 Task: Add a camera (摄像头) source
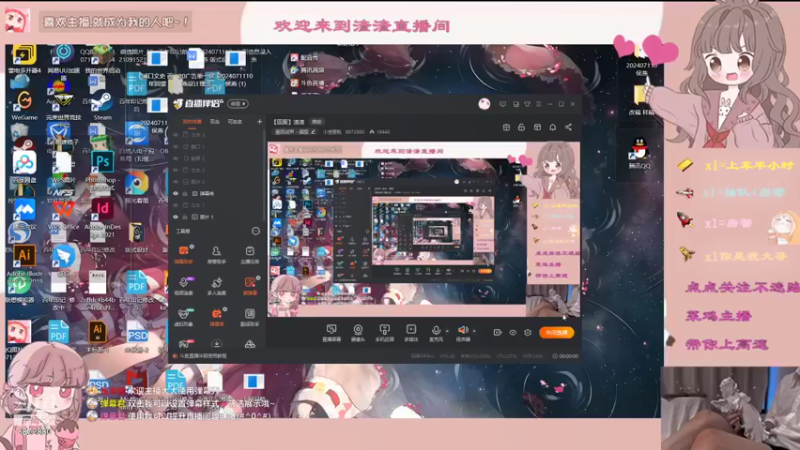(x=358, y=333)
